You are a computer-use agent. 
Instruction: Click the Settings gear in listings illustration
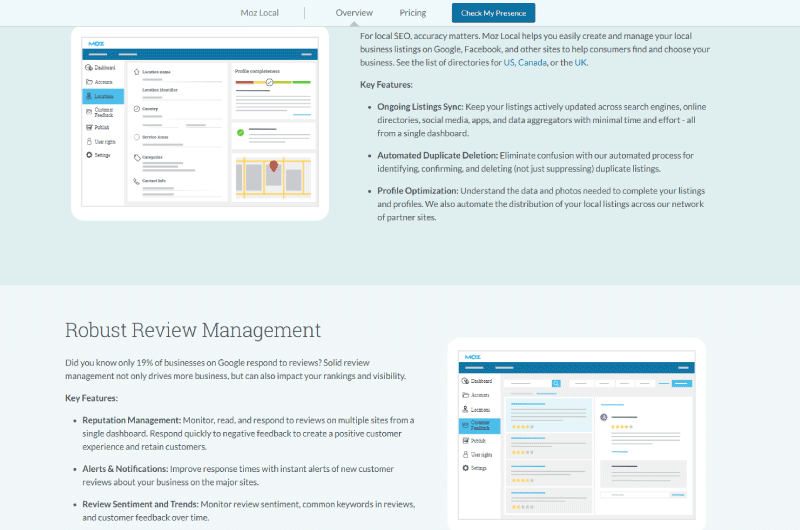89,155
